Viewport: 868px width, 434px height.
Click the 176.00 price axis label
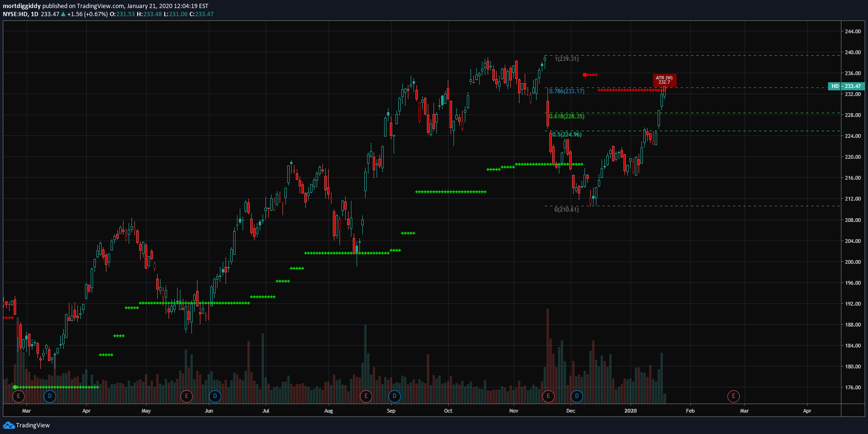tap(853, 387)
